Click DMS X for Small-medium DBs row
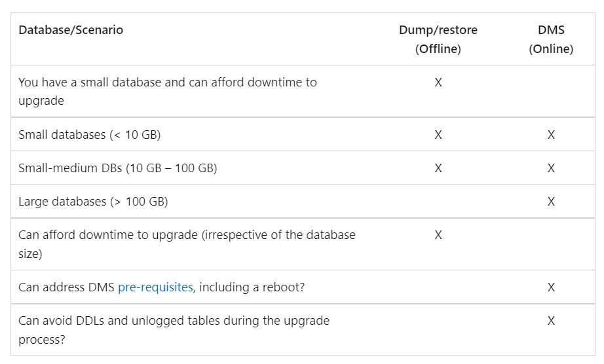Screen dimensions: 604x364 click(551, 168)
